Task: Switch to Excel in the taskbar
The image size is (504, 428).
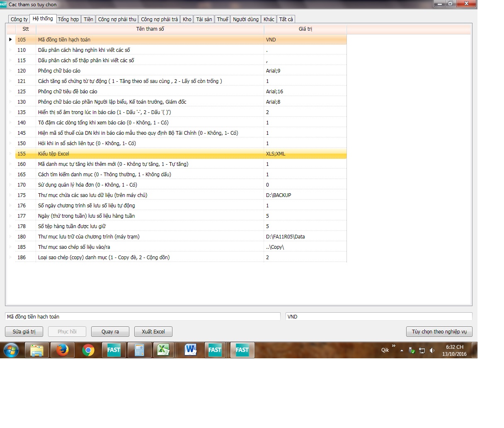Action: 164,350
